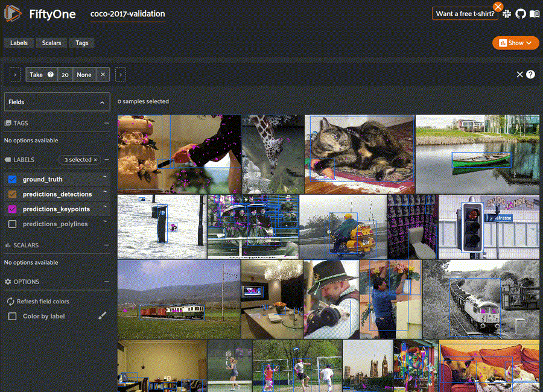The image size is (543, 392).
Task: Click the 0 samples selected text
Action: coord(143,101)
